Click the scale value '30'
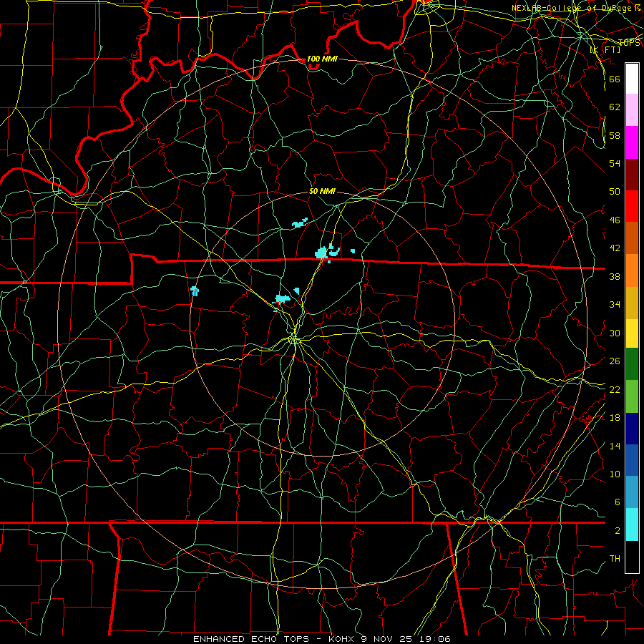 [615, 333]
